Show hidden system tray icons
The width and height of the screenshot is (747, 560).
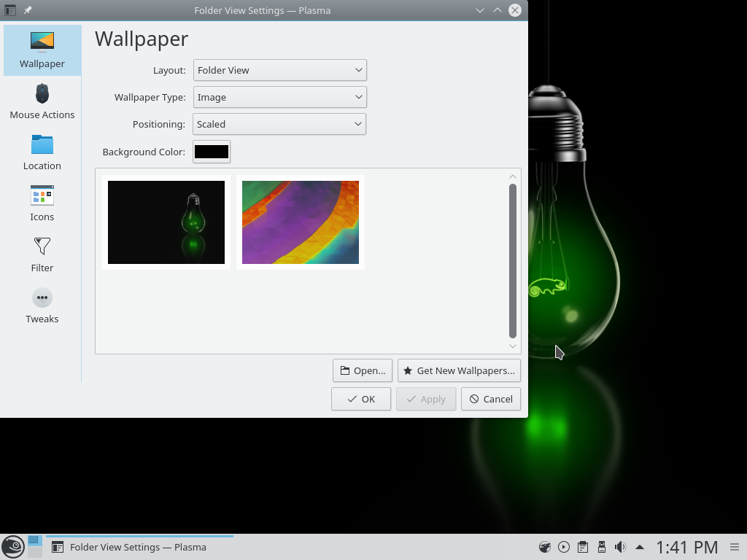pos(640,547)
